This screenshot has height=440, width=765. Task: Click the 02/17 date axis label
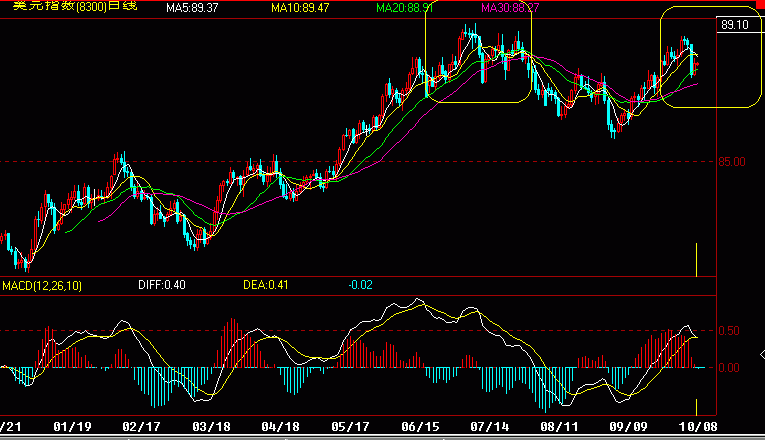point(141,427)
